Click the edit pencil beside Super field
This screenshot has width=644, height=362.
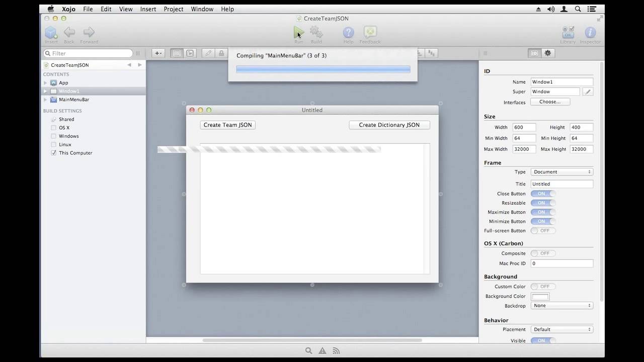588,92
